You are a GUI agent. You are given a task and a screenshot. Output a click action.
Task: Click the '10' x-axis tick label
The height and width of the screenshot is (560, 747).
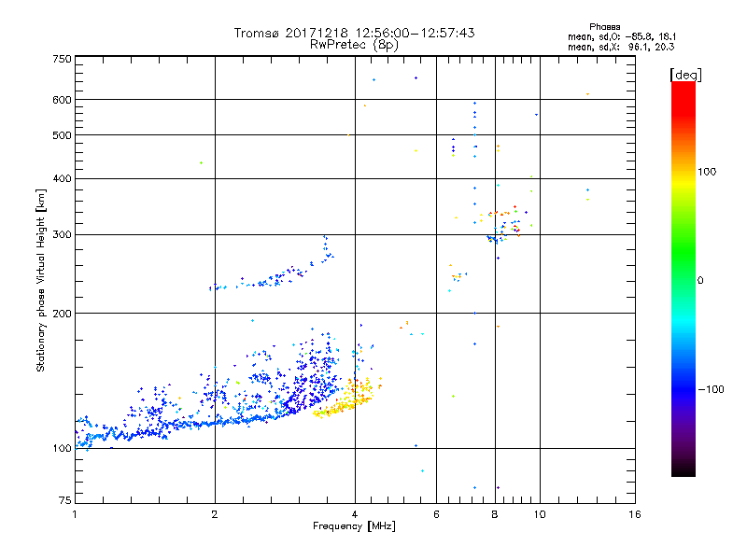click(x=540, y=514)
